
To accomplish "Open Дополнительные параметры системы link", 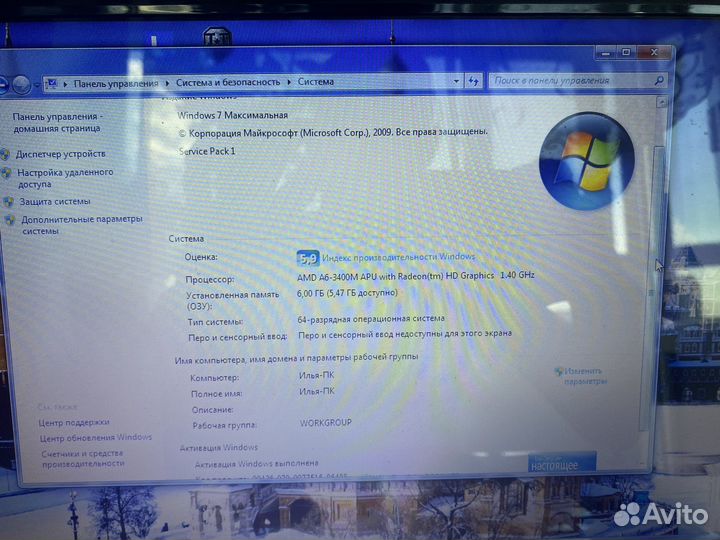I will coord(82,225).
